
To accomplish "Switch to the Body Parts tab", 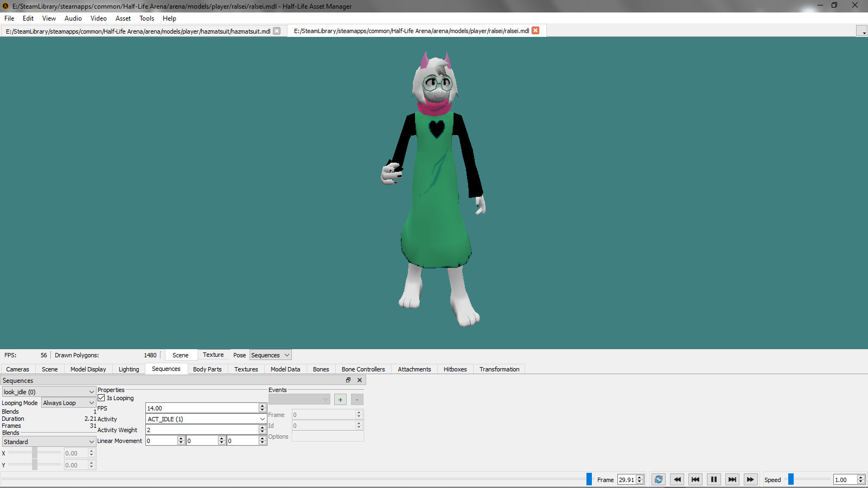I will 207,369.
